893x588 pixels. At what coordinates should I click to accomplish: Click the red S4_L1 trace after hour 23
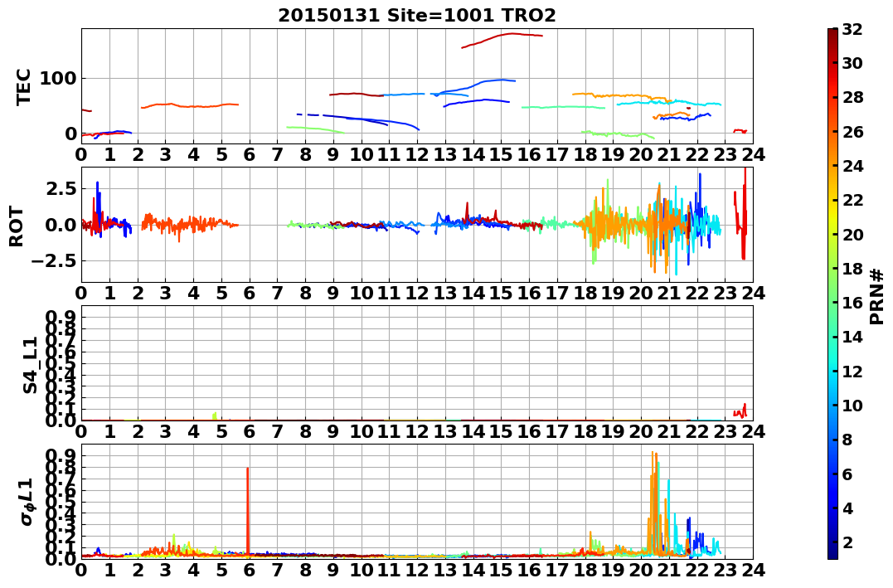click(x=740, y=411)
